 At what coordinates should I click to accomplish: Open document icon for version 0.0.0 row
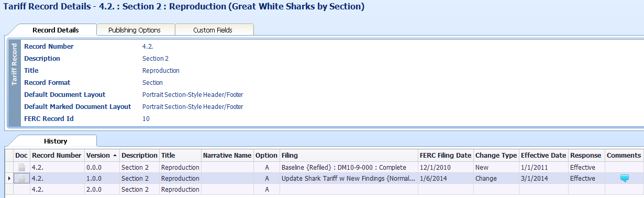(x=21, y=167)
